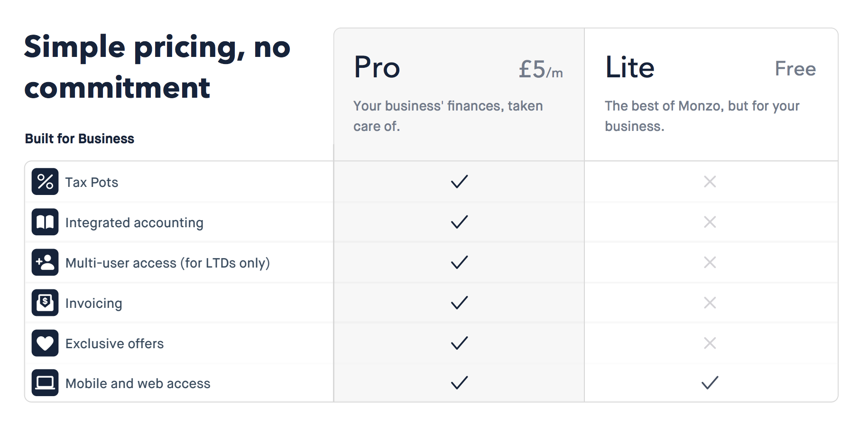Image resolution: width=868 pixels, height=426 pixels.
Task: Click the Lite cross for Tax Pots
Action: click(x=710, y=182)
